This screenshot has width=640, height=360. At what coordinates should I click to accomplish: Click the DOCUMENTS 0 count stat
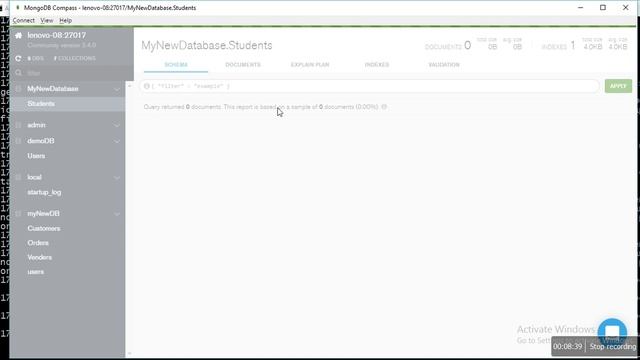(x=448, y=46)
